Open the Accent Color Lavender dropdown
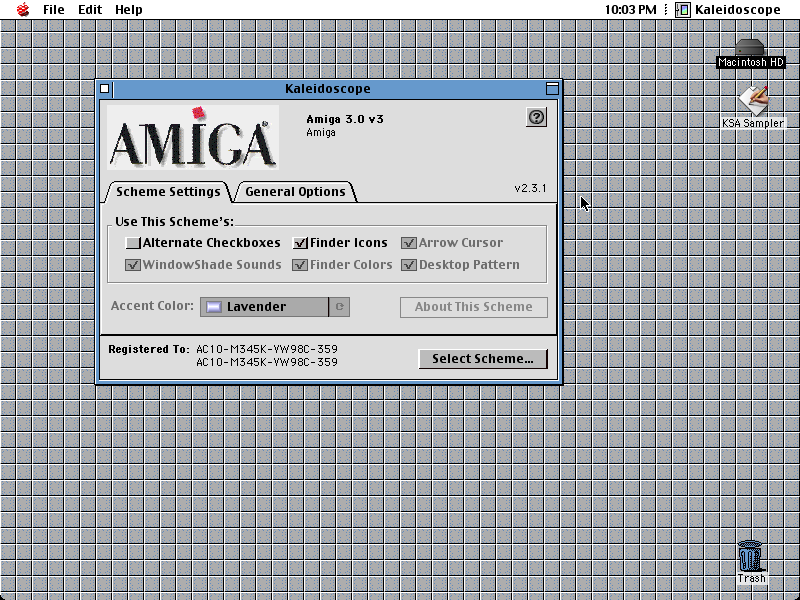 274,307
